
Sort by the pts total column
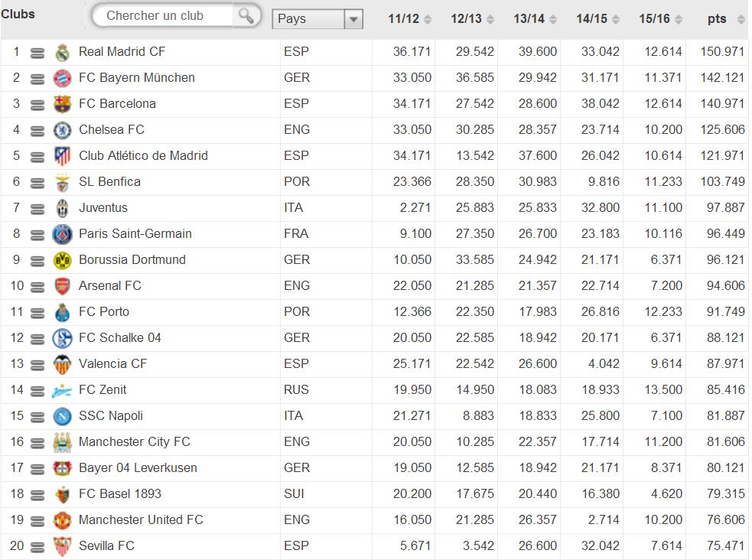(x=726, y=18)
